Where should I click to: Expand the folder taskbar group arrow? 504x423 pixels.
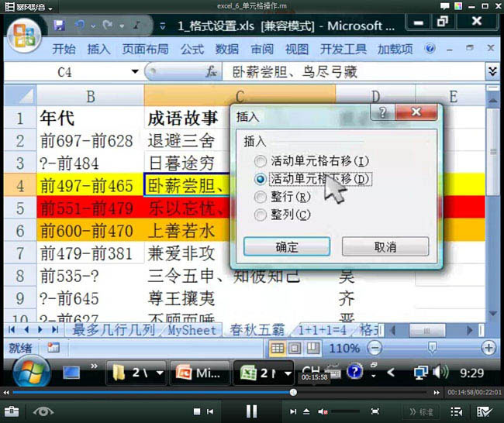(x=160, y=373)
